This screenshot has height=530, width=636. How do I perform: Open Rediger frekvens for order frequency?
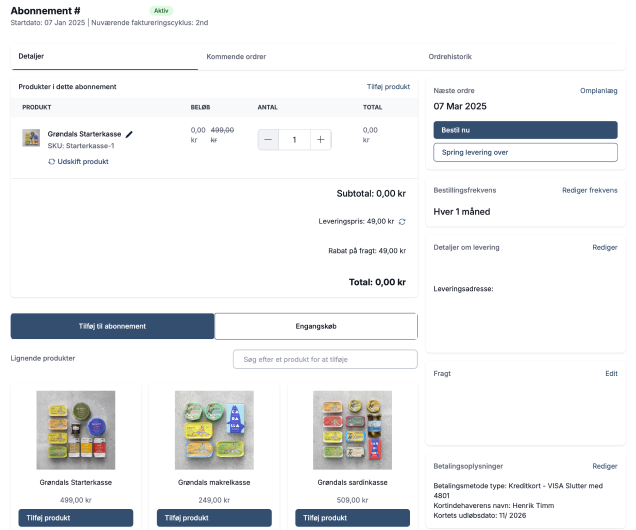click(x=589, y=190)
